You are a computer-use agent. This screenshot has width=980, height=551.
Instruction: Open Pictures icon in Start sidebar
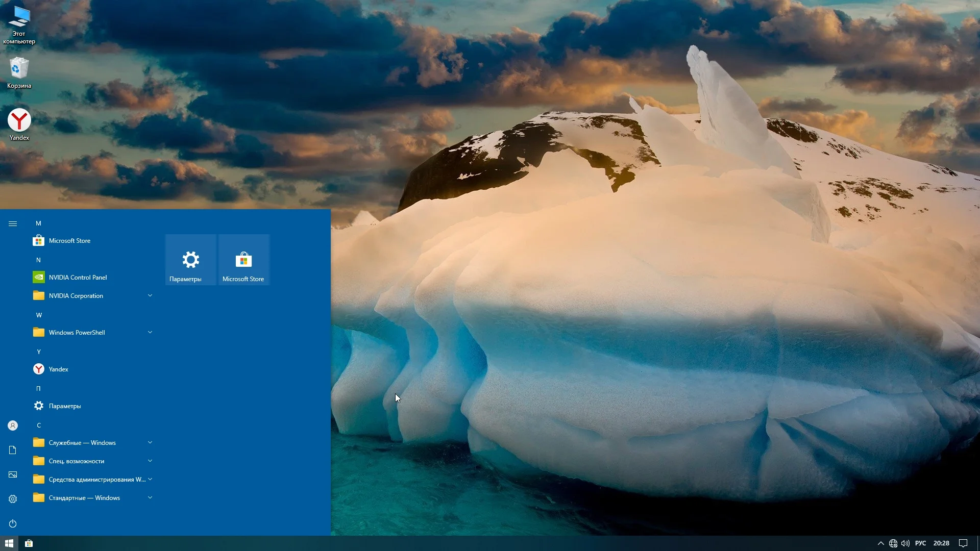pyautogui.click(x=13, y=474)
